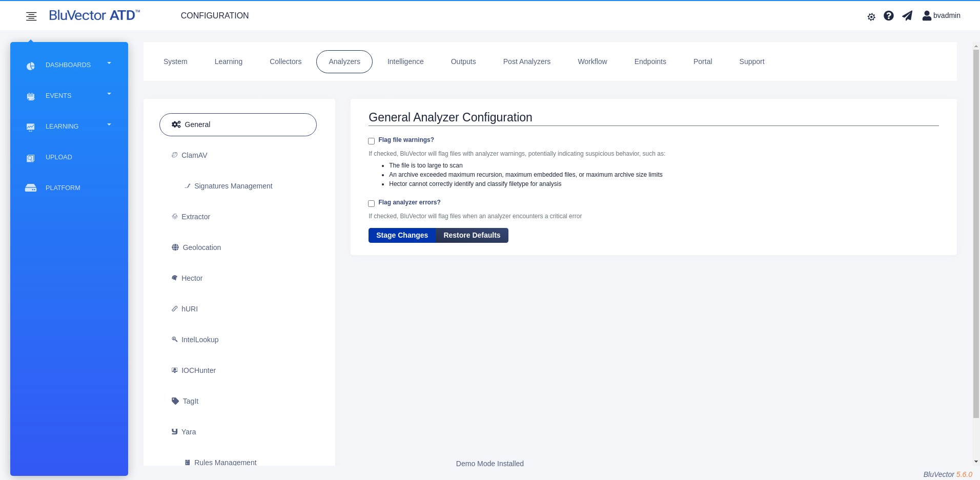Open IntelLookup analyzer settings

[200, 340]
